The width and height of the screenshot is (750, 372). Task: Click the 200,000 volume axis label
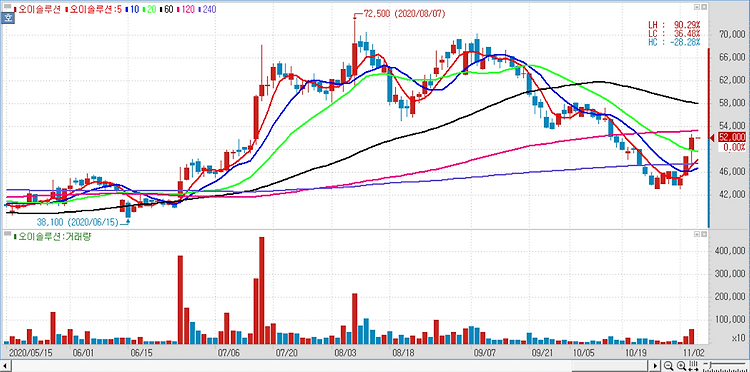pyautogui.click(x=729, y=297)
